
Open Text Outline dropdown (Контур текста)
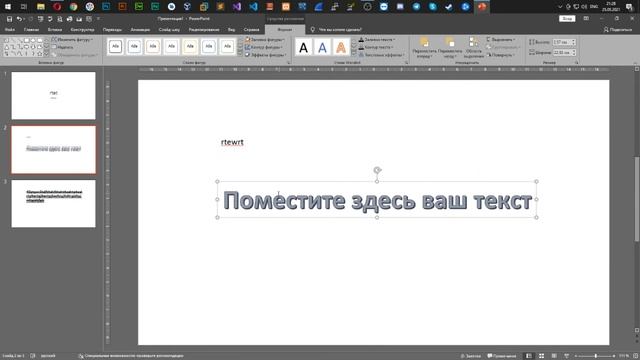click(x=376, y=47)
